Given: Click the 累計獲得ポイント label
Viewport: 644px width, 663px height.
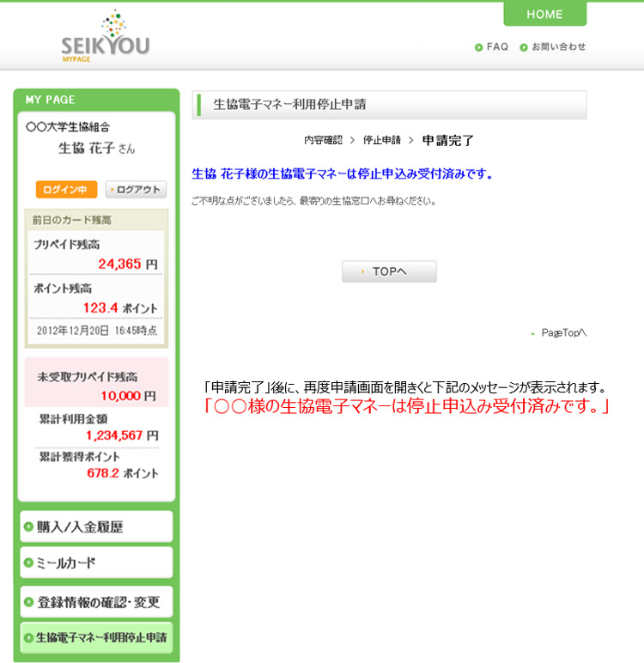Looking at the screenshot, I should tap(80, 457).
